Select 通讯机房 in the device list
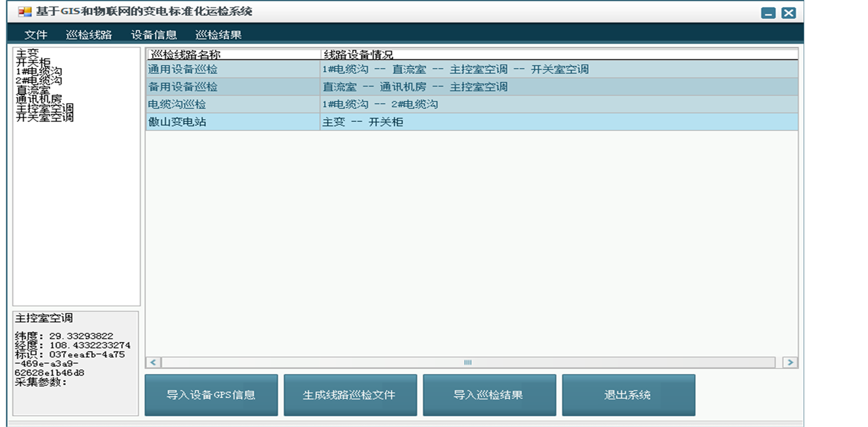The height and width of the screenshot is (427, 868). click(39, 99)
